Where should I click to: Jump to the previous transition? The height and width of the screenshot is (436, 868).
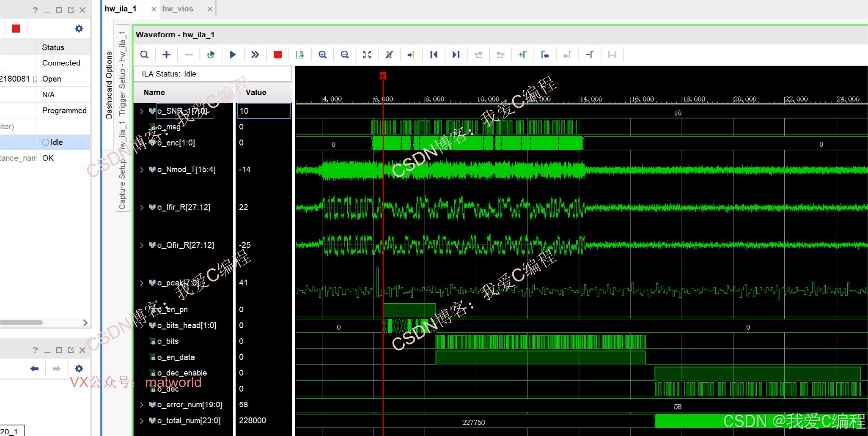click(x=478, y=55)
